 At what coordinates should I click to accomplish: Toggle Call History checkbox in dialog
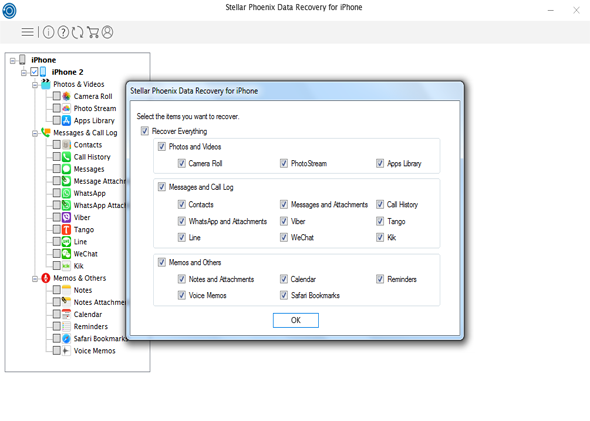click(380, 204)
